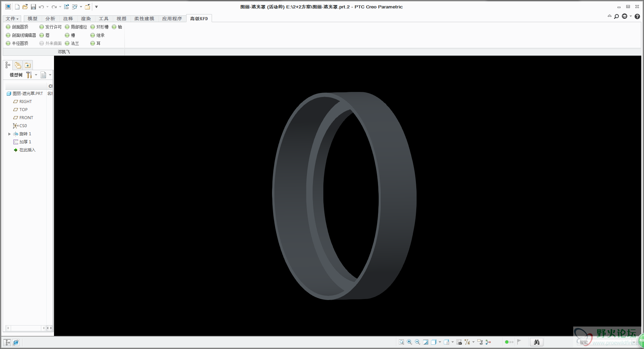Click the Close window folder icon
644x349 pixels.
[x=87, y=7]
